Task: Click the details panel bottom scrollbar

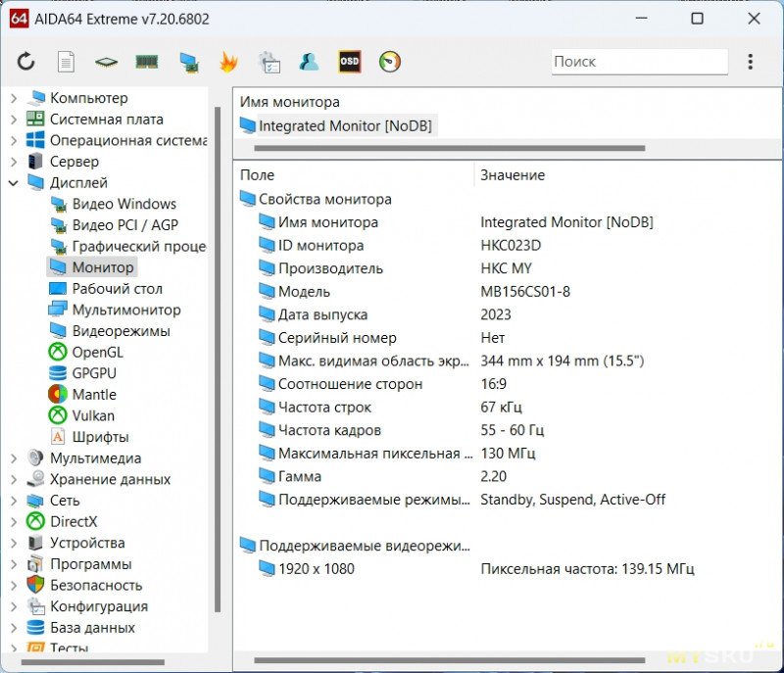Action: (x=450, y=660)
